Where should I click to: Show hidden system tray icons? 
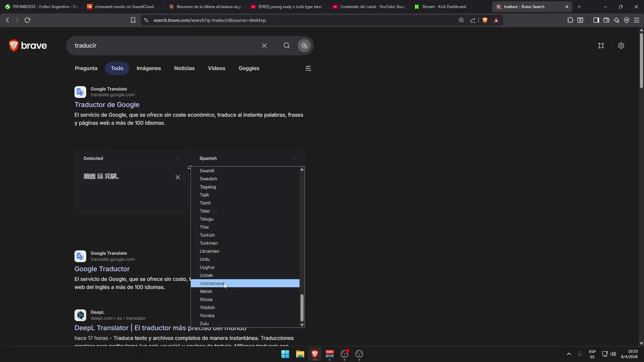point(569,354)
